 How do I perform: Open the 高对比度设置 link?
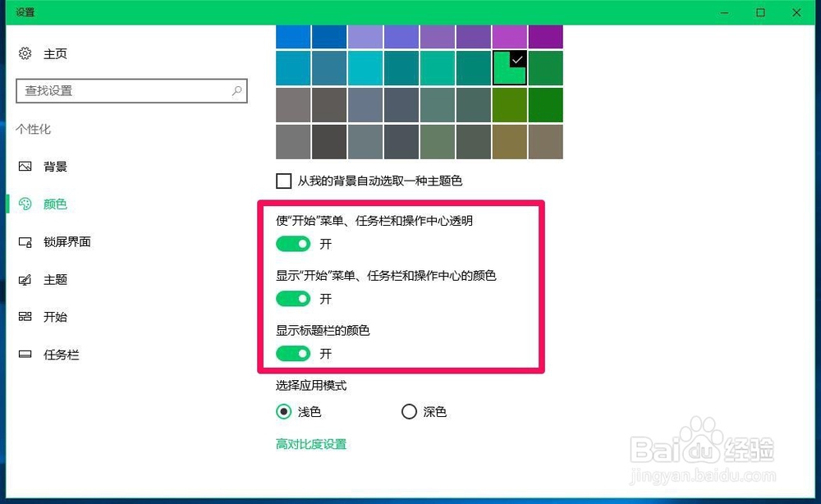(311, 444)
